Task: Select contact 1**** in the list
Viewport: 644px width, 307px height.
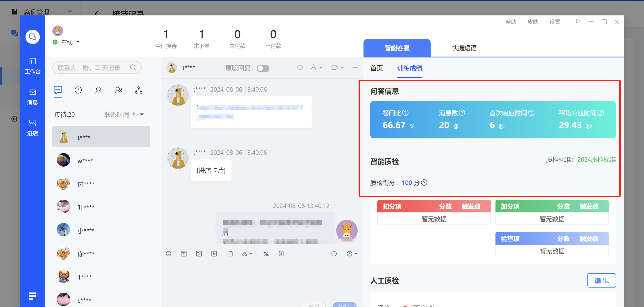Action: click(101, 276)
